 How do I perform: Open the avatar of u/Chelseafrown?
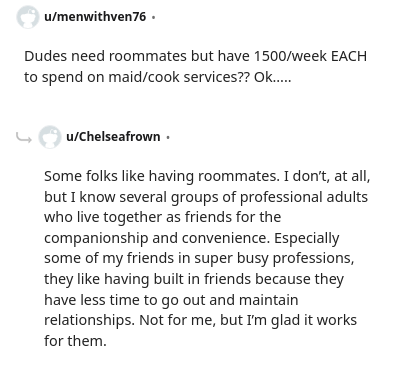tap(50, 137)
